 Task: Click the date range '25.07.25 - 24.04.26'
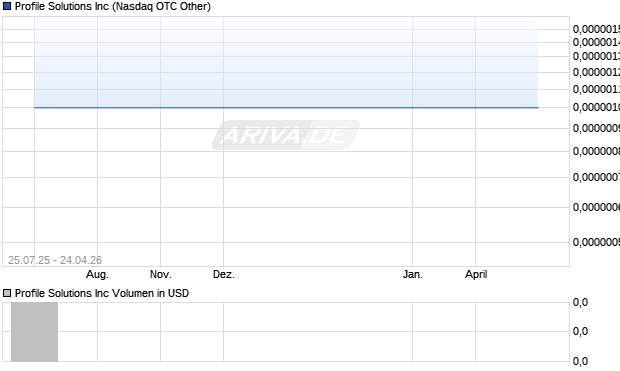point(55,260)
